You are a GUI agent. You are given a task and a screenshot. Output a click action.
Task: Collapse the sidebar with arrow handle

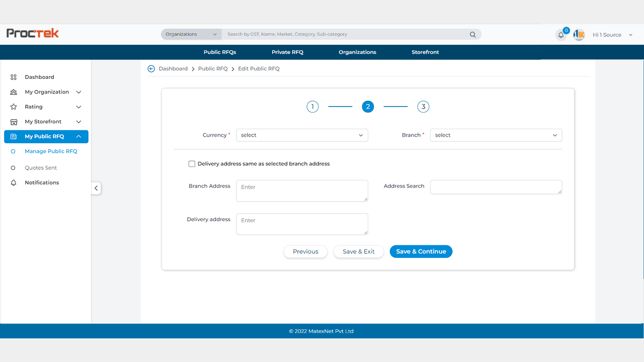click(96, 188)
